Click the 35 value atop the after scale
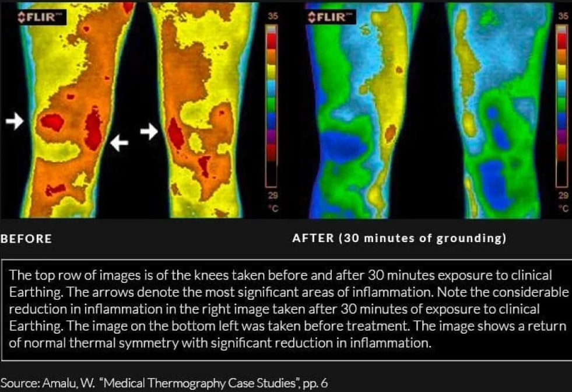Screen dimensions: 572x392 tap(563, 16)
